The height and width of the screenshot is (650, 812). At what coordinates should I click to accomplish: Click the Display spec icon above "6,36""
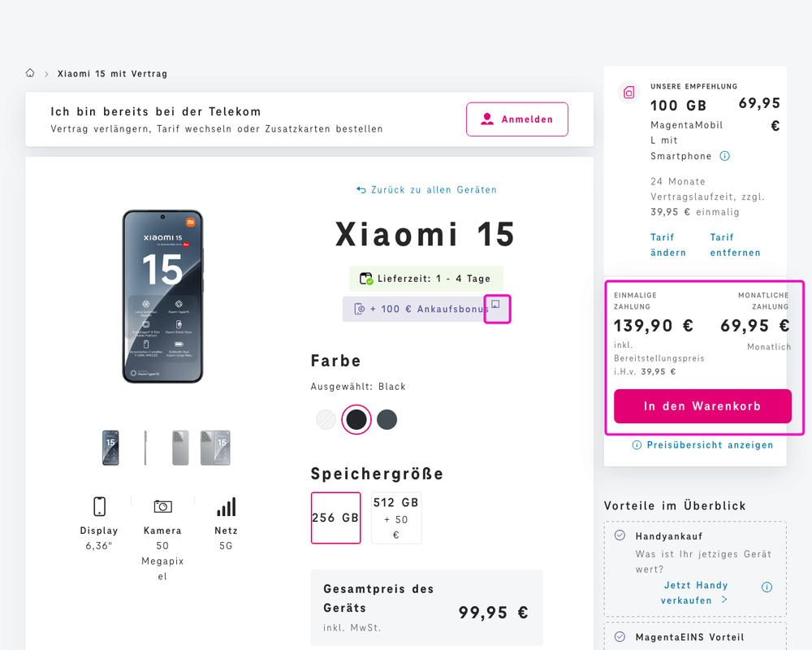tap(99, 506)
